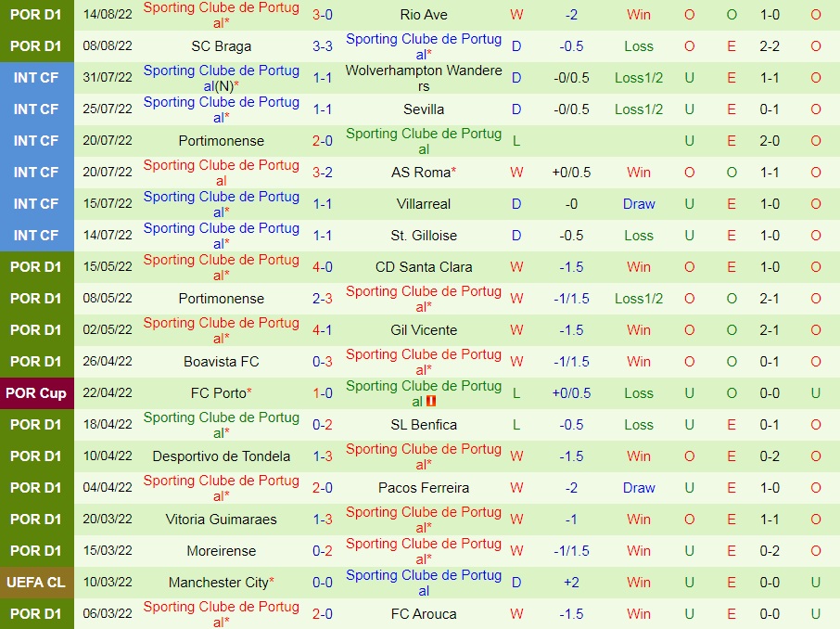Click Wolverhampton Wanderers team name
Image resolution: width=840 pixels, height=629 pixels.
(x=423, y=78)
